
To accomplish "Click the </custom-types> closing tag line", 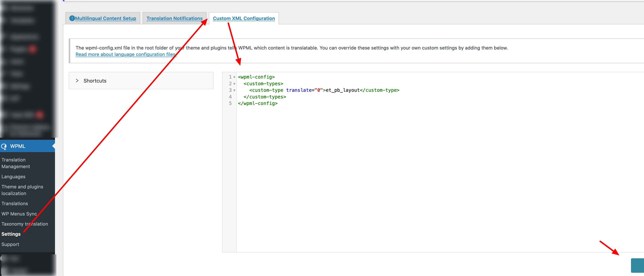I will [x=265, y=97].
